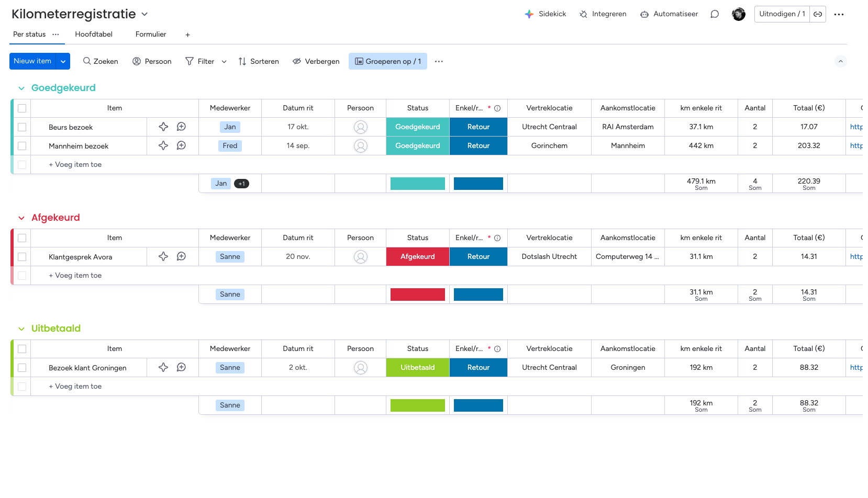
Task: Collapse the Goedgekeurd group
Action: (21, 88)
